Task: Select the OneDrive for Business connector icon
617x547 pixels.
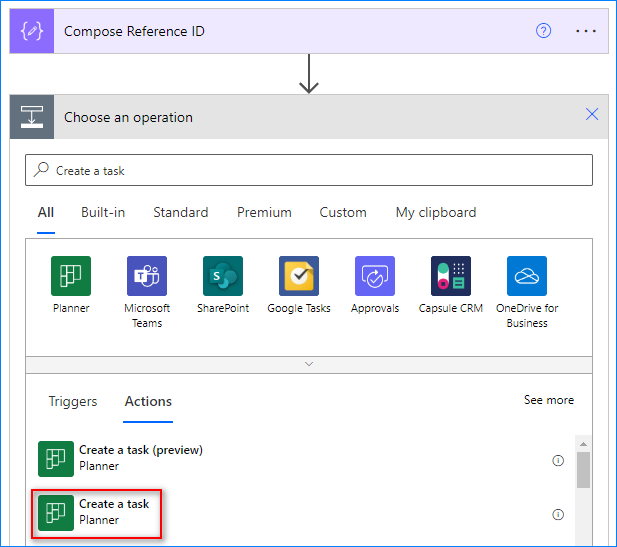Action: click(527, 276)
